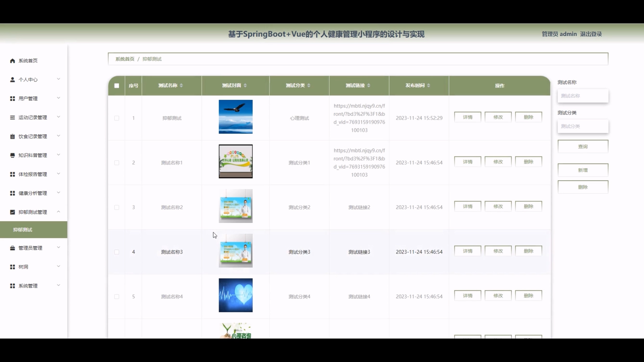The image size is (644, 362).
Task: Toggle the select-all checkbox in table header
Action: click(x=116, y=86)
